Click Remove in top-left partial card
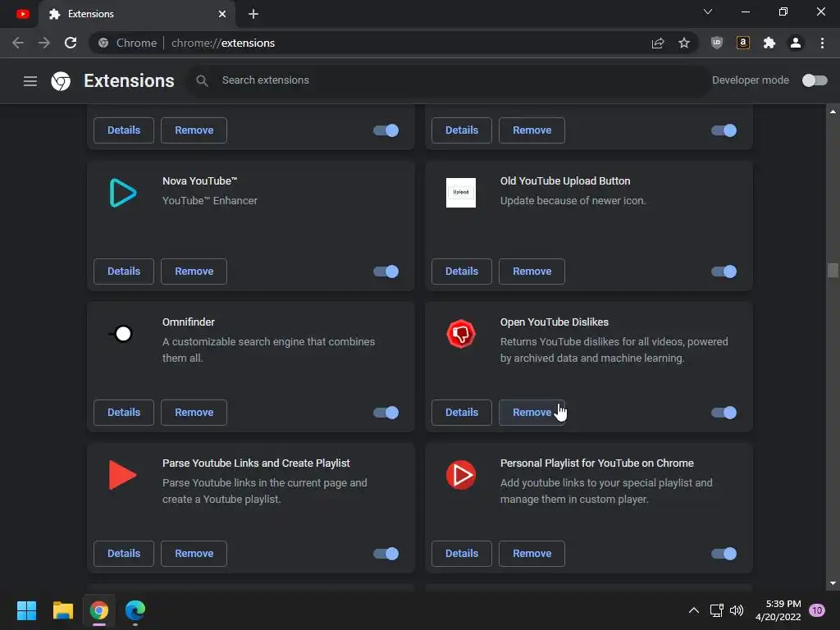The width and height of the screenshot is (840, 630). tap(194, 130)
